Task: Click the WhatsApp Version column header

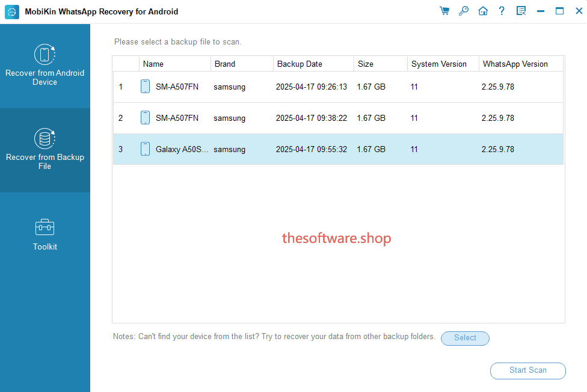Action: click(x=521, y=64)
